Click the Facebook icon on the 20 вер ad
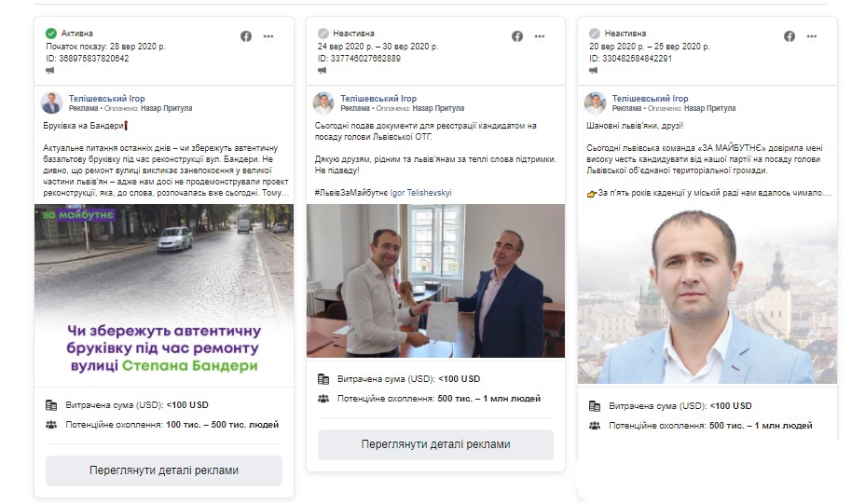This screenshot has height=504, width=865. coord(789,36)
